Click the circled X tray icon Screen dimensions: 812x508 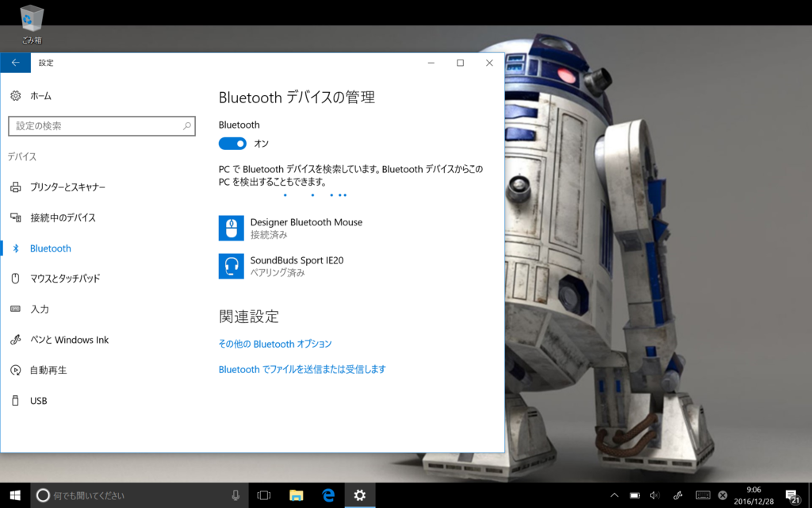[723, 495]
